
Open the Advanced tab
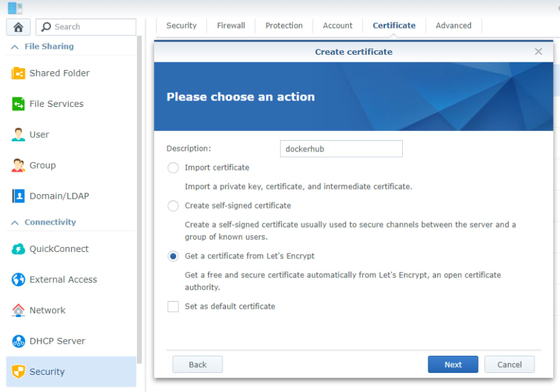(454, 25)
